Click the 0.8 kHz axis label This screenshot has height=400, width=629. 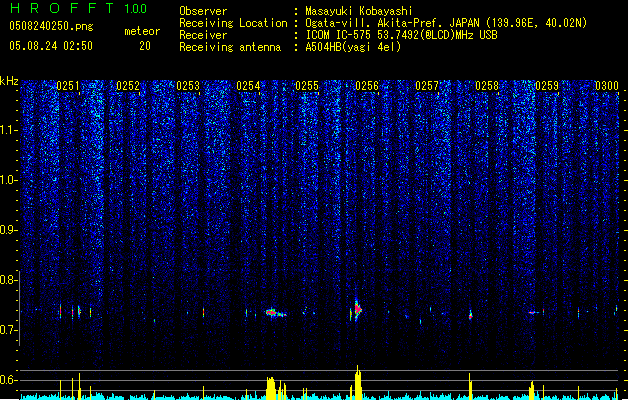[9, 280]
